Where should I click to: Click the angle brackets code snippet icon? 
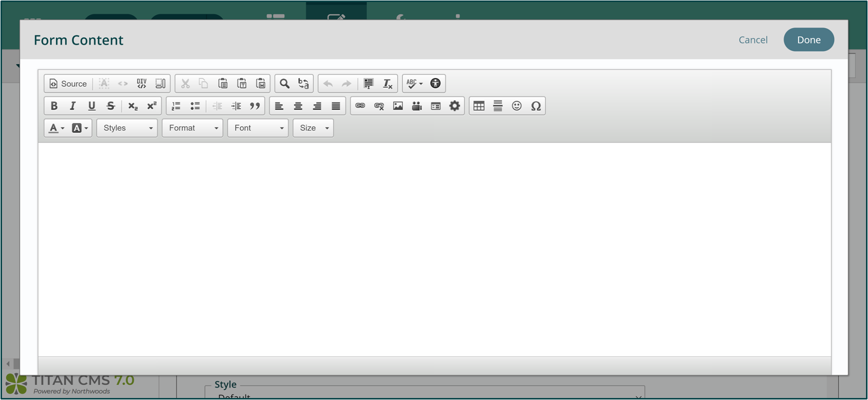coord(123,83)
